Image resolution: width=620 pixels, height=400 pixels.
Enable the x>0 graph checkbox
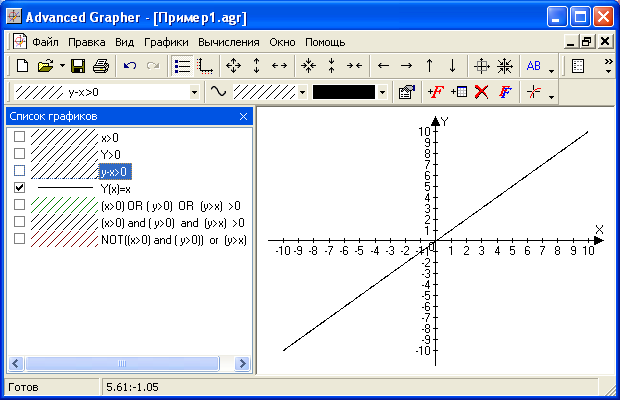tap(19, 137)
